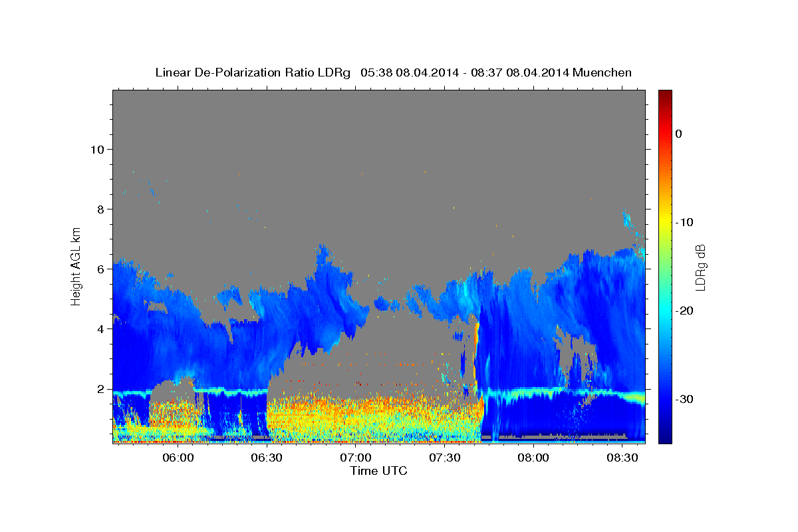Click the 07:00 time tick label

pos(356,458)
